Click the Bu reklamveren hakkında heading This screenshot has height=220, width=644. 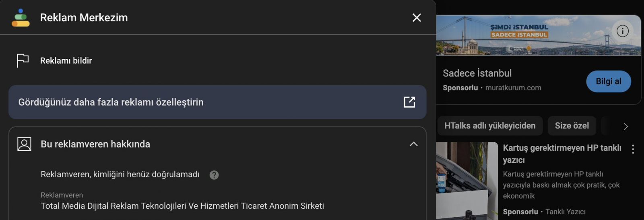[95, 144]
